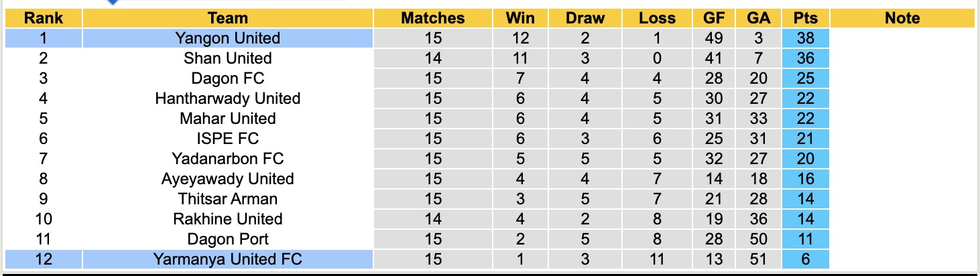Open Mahar United team entry

(x=227, y=119)
